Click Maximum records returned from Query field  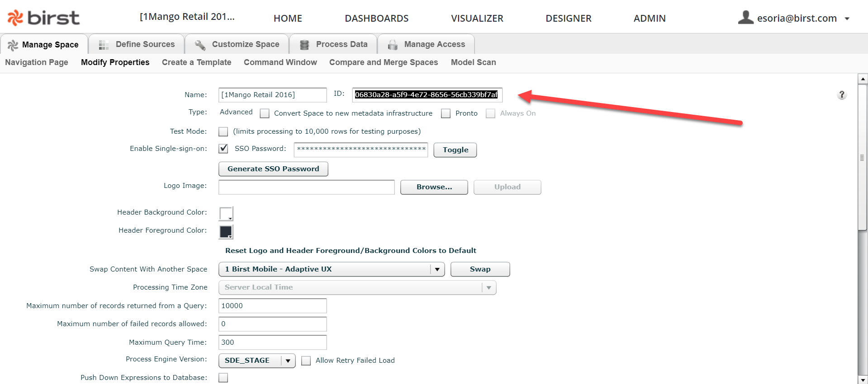pos(273,306)
